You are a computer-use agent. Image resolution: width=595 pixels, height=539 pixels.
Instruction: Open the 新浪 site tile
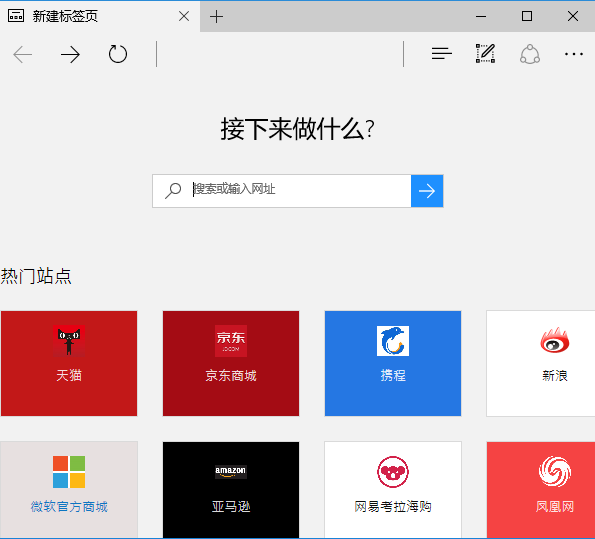541,363
